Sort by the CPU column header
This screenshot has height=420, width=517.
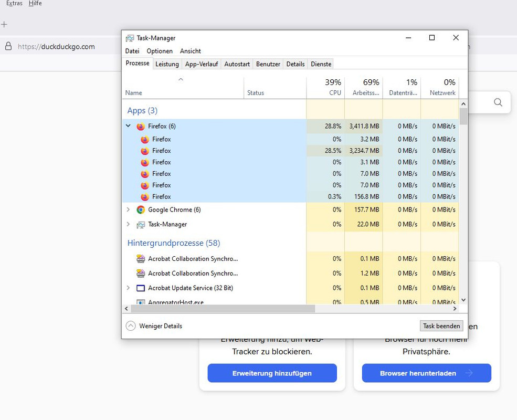coord(325,88)
